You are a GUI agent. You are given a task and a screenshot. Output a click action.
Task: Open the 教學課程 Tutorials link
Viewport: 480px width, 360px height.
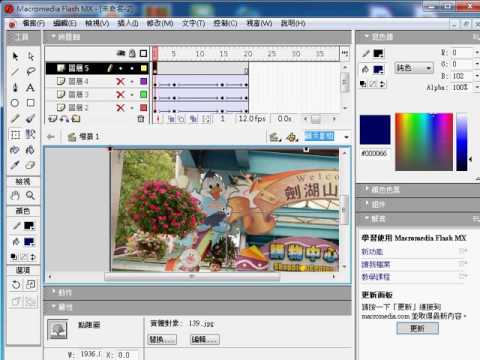pos(376,277)
